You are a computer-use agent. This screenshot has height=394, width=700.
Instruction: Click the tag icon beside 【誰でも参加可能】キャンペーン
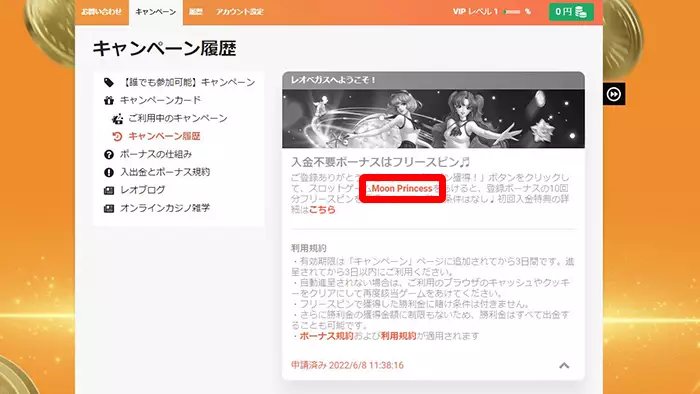coord(109,82)
